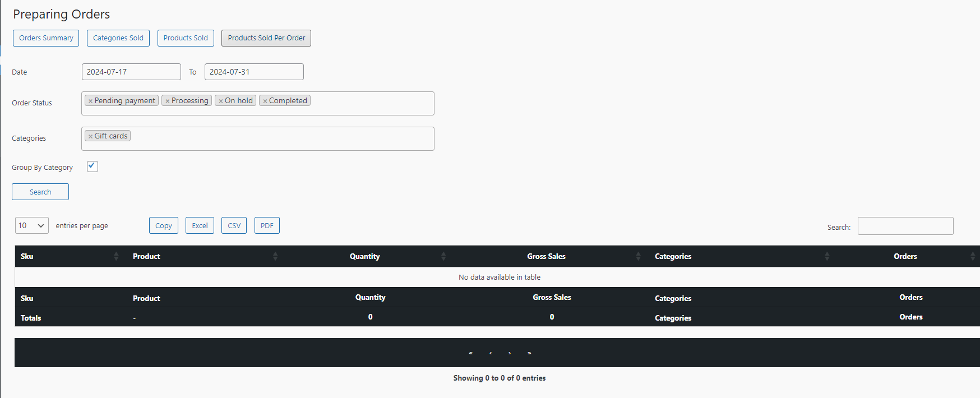Click 'Showing 0 to 0 of 0 entries' text
This screenshot has height=398, width=980.
click(x=500, y=378)
